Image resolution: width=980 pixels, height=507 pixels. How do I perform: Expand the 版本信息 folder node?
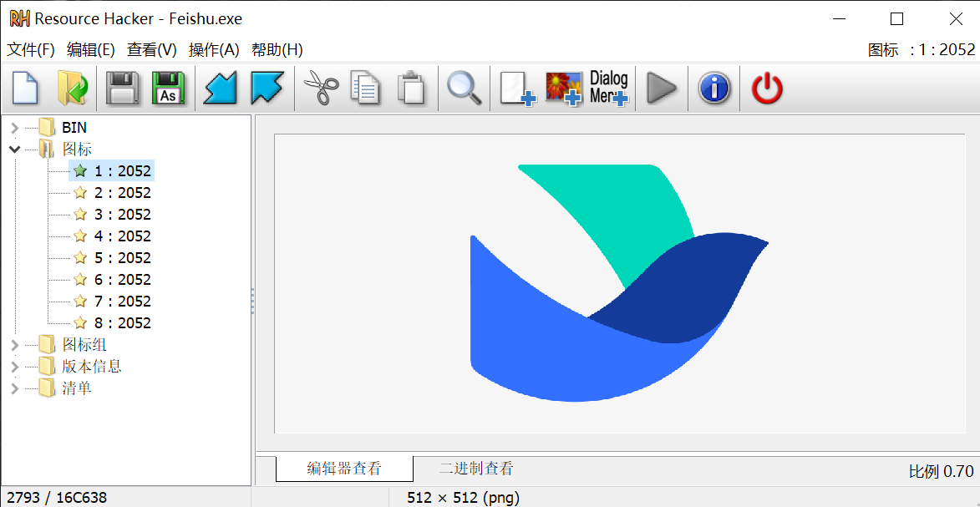coord(15,367)
